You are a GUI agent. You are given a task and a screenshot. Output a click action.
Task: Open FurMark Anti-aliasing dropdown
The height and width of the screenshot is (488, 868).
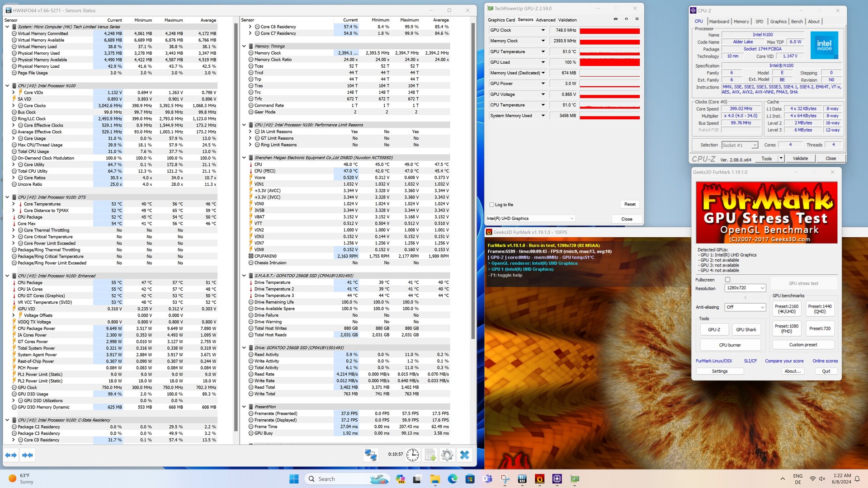click(x=745, y=307)
